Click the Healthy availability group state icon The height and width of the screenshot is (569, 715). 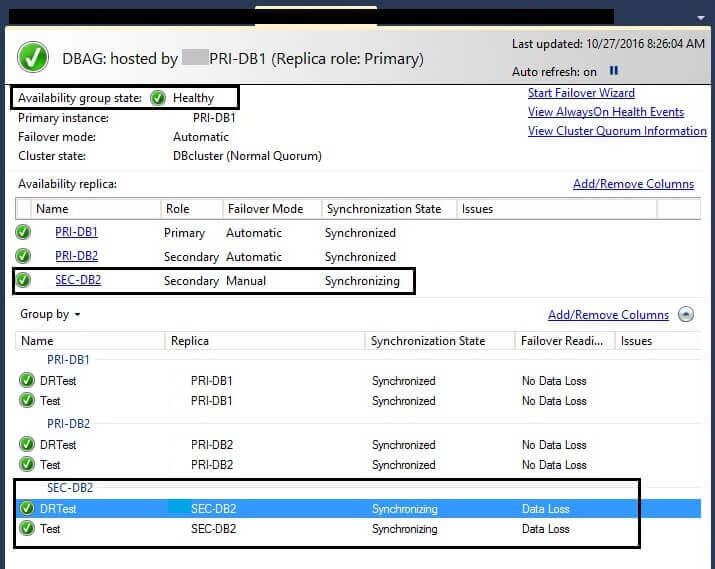tap(157, 98)
